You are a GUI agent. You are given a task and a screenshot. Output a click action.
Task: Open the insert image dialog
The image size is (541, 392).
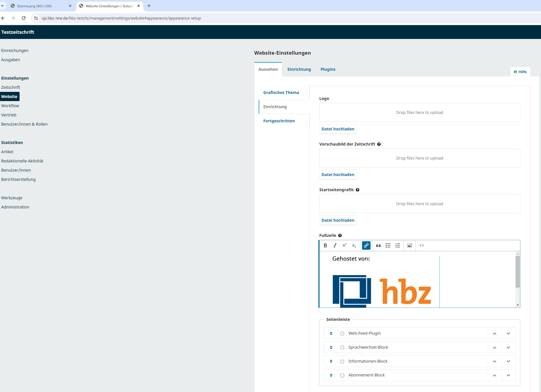[x=409, y=245]
